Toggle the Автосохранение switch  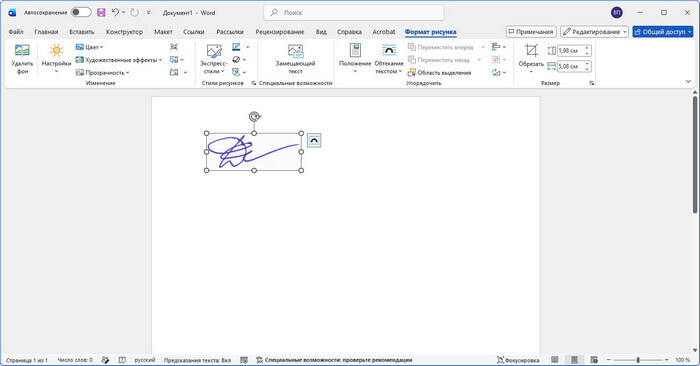[81, 12]
